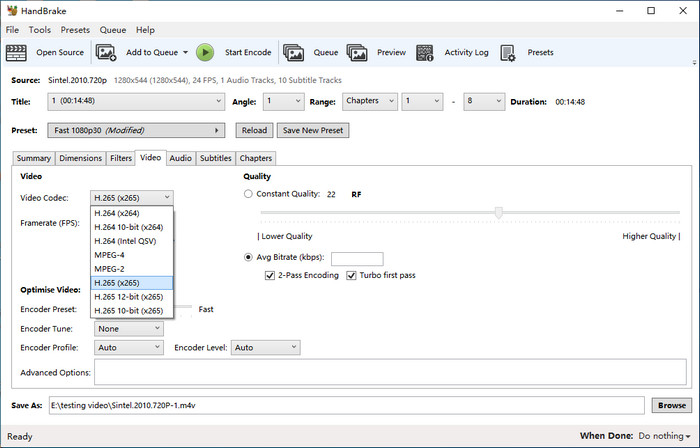This screenshot has height=448, width=700.
Task: Uncheck 2-Pass Encoding checkbox
Action: tap(270, 275)
